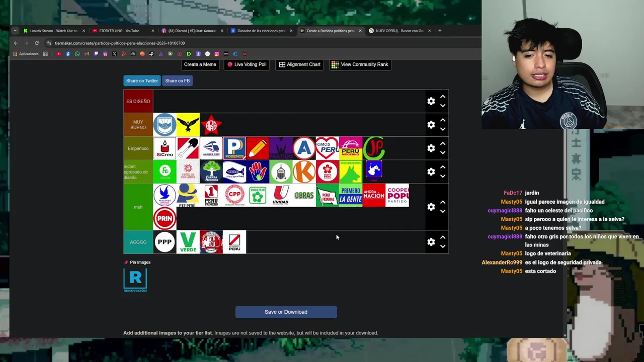This screenshot has height=362, width=644.
Task: Switch to NUEV OPERU Google search tab
Action: click(399, 31)
